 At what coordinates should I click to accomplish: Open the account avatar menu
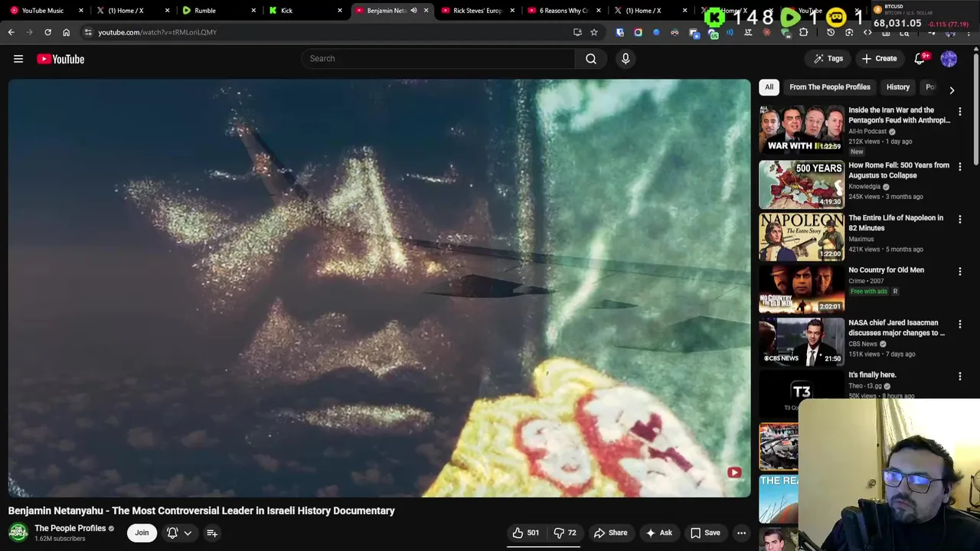coord(949,59)
